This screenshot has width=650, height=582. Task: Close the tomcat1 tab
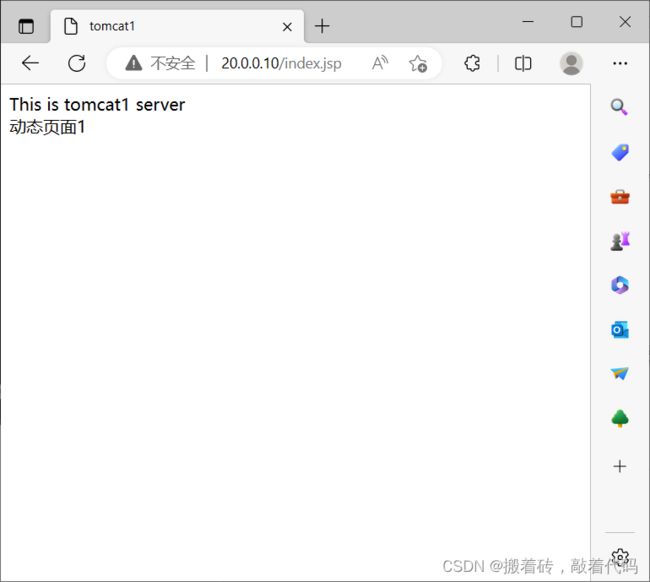tap(287, 27)
